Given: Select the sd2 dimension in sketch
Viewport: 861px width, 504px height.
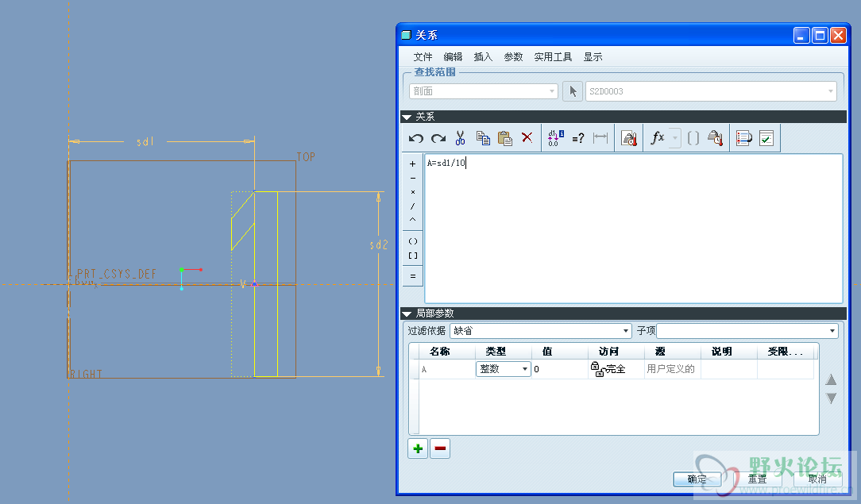Looking at the screenshot, I should 379,244.
